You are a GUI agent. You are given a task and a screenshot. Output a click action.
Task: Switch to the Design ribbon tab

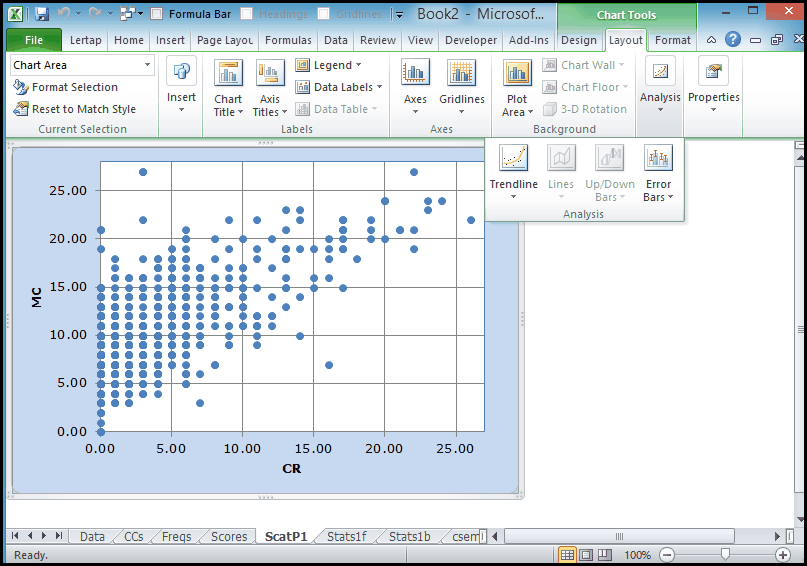(x=578, y=40)
